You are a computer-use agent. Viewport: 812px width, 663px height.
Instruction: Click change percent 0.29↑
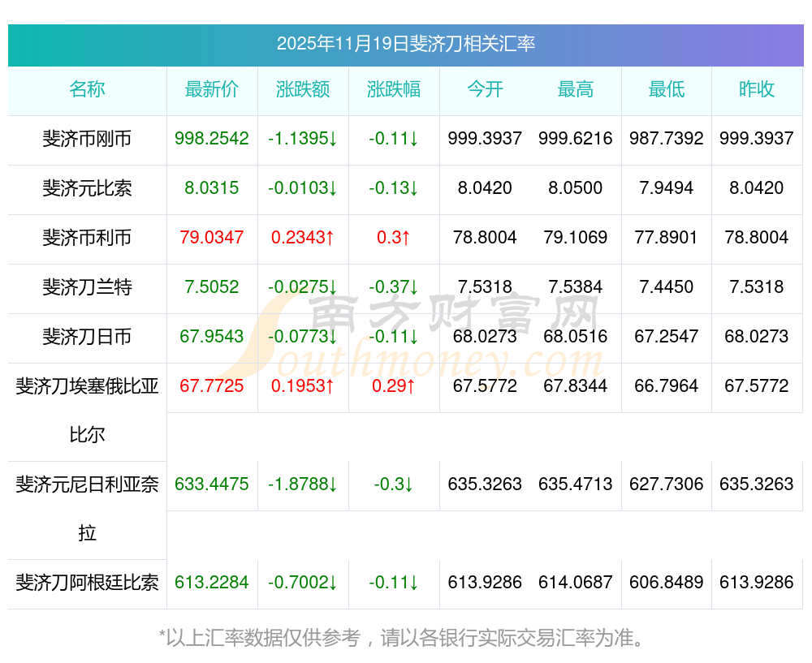click(394, 386)
